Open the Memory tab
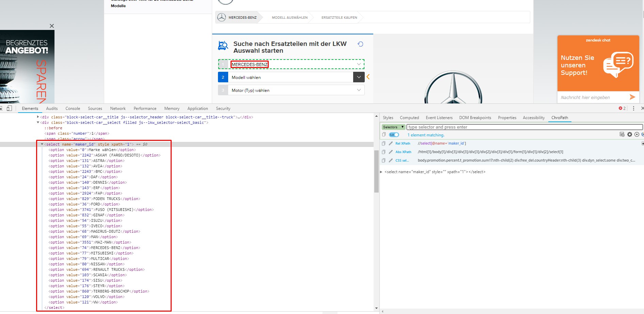Image resolution: width=644 pixels, height=314 pixels. pos(172,109)
